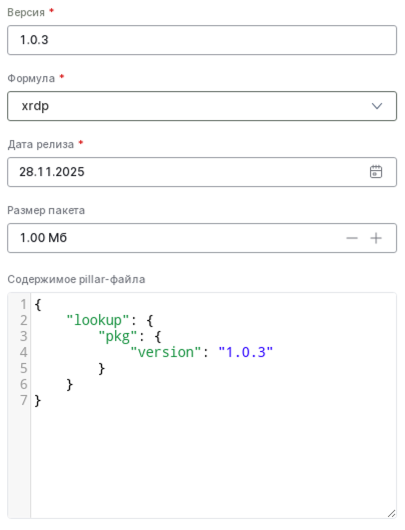This screenshot has height=530, width=405.
Task: Click the Версия label
Action: coord(26,12)
